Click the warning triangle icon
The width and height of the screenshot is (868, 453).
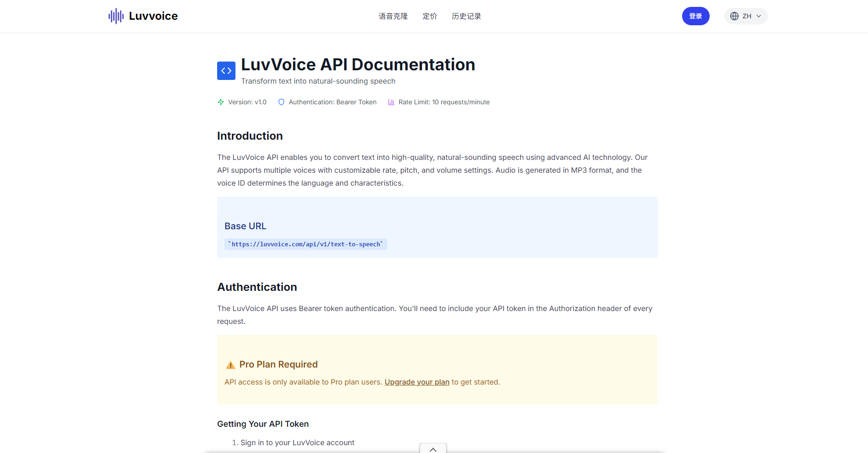(x=230, y=365)
